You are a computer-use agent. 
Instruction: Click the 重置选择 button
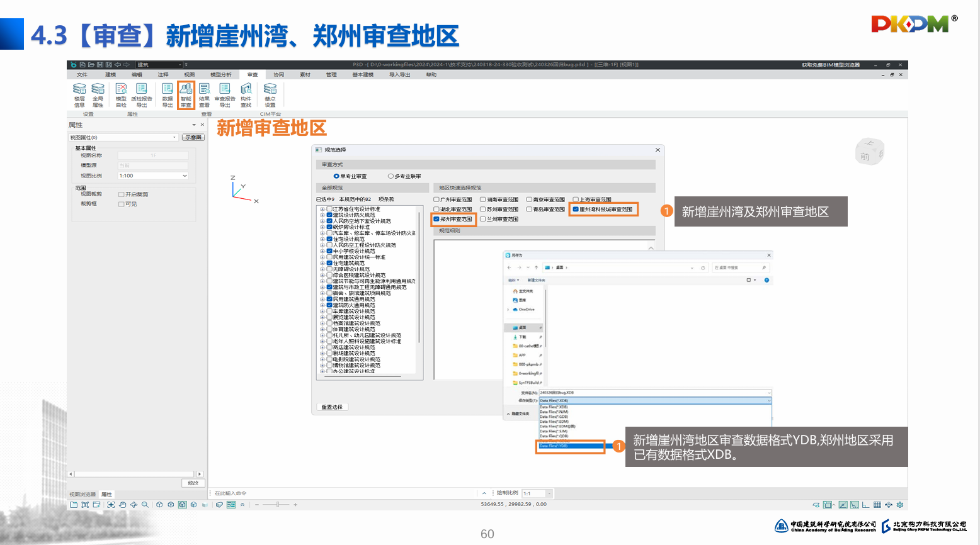pyautogui.click(x=332, y=407)
